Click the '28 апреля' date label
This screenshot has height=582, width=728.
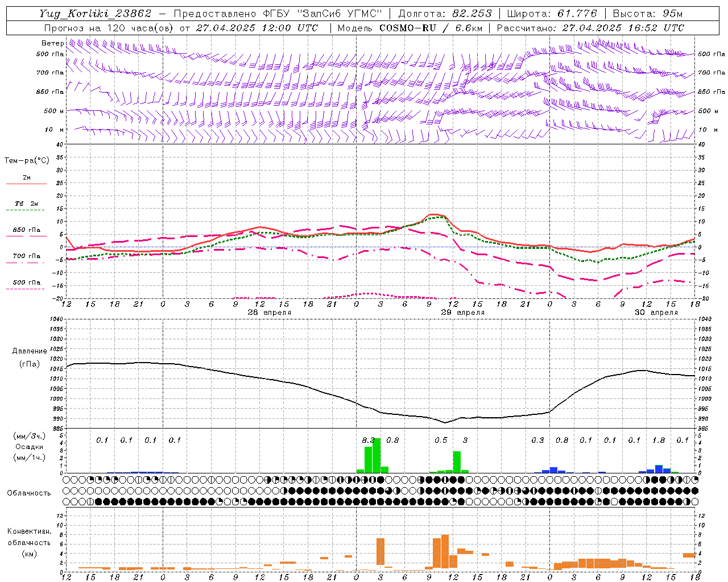(x=269, y=313)
